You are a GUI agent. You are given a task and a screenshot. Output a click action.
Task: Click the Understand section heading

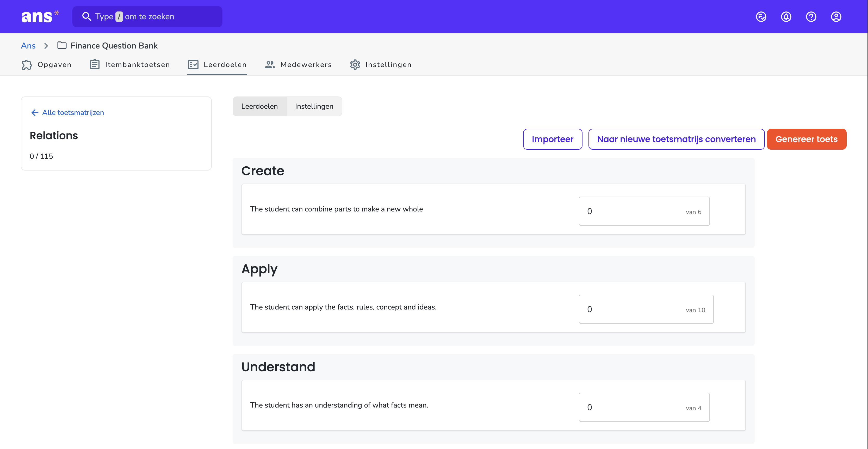[x=278, y=367]
